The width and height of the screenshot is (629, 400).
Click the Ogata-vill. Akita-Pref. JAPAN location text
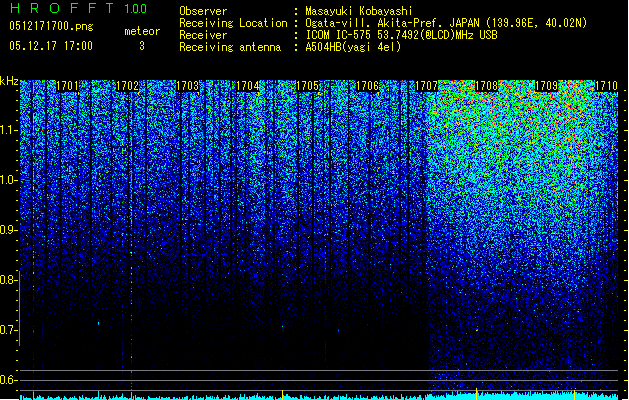click(x=446, y=23)
